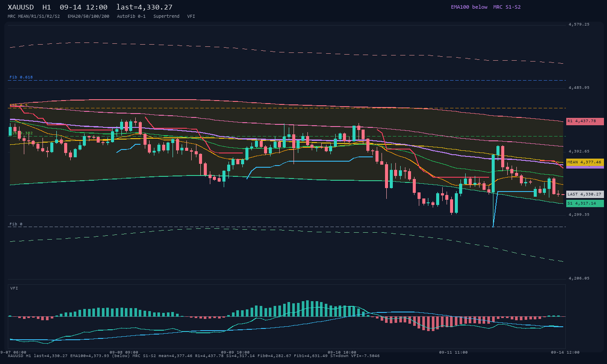
Task: Click the R1 4,437.78 price tag
Action: (585, 121)
